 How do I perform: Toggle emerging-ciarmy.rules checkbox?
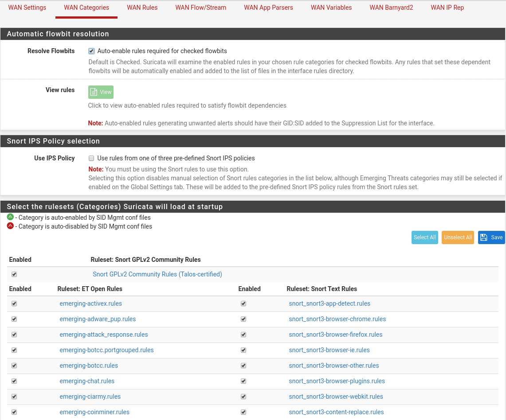click(14, 397)
